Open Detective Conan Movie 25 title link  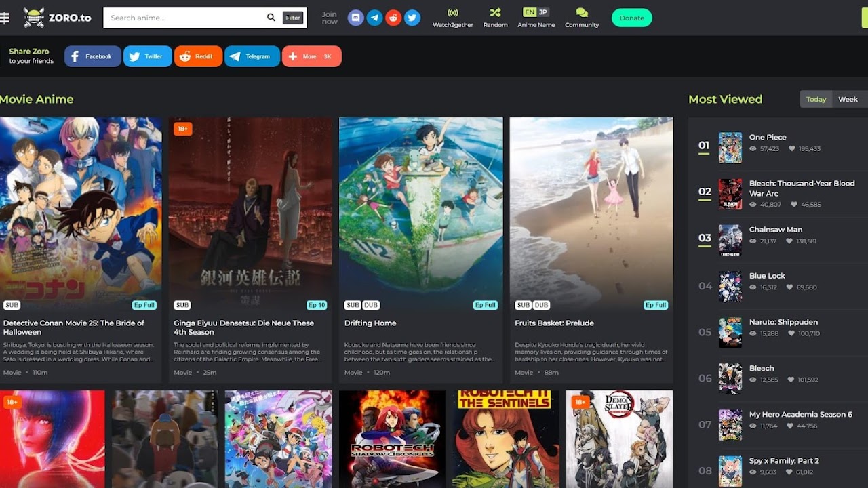tap(74, 327)
